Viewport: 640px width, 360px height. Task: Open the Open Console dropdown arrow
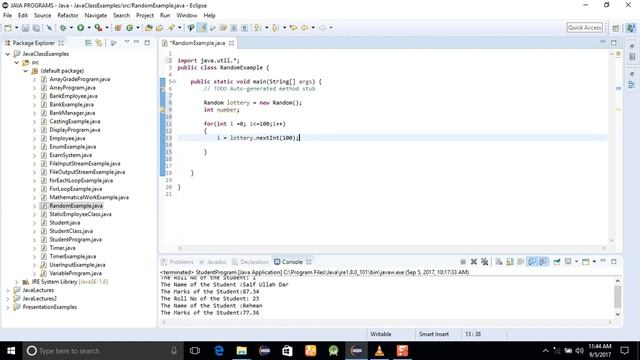point(594,262)
